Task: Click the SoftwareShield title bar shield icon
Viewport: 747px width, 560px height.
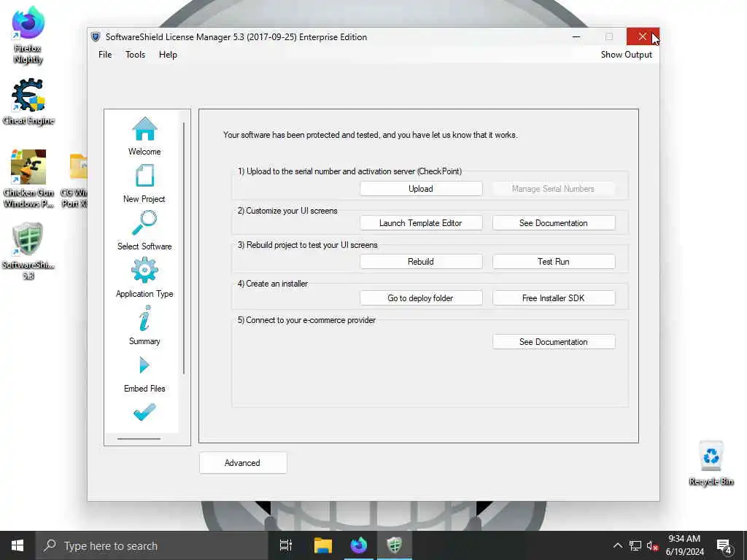Action: [96, 36]
